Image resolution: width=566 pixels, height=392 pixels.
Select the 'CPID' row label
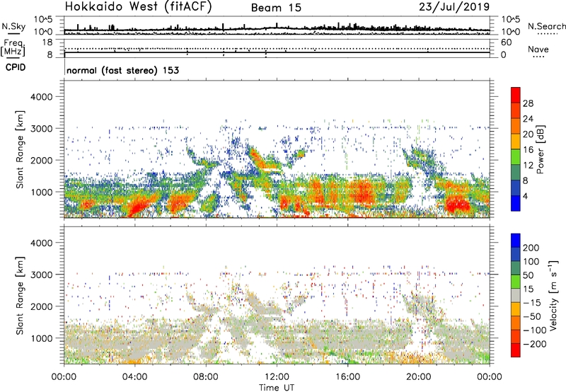[16, 67]
